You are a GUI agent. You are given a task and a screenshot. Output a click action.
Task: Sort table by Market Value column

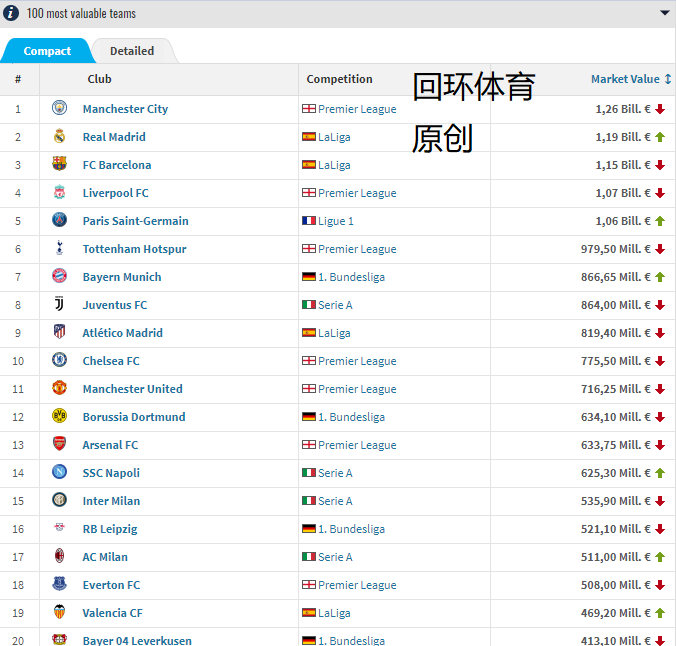click(x=631, y=79)
